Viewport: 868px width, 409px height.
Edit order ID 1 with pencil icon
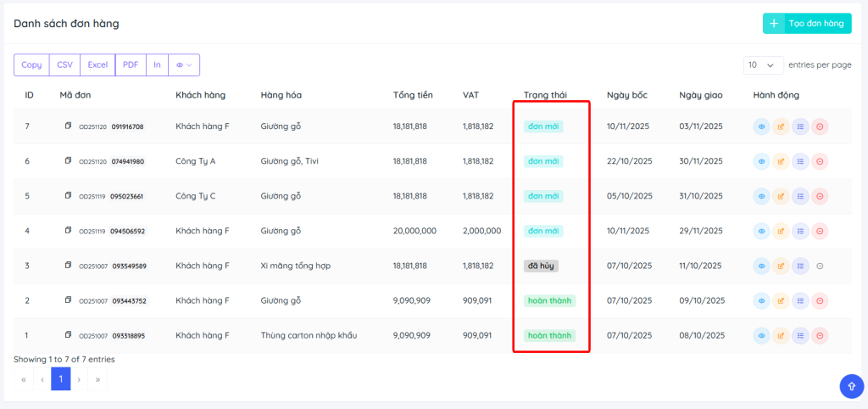[x=781, y=336]
